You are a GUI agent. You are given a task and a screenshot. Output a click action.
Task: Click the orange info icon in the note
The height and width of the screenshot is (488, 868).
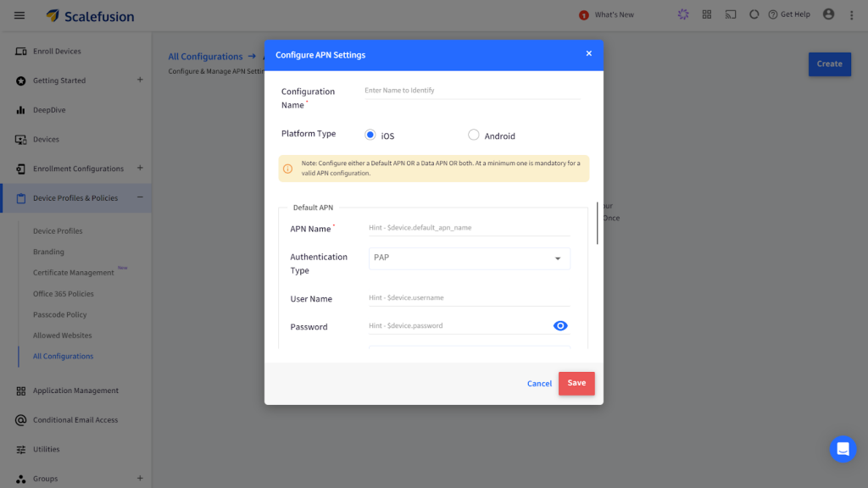click(x=287, y=169)
